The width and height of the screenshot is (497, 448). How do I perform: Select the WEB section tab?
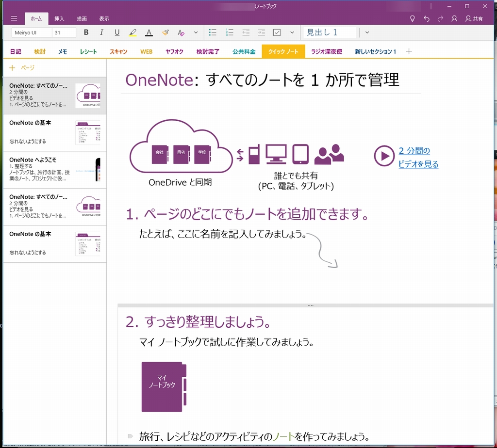(147, 51)
